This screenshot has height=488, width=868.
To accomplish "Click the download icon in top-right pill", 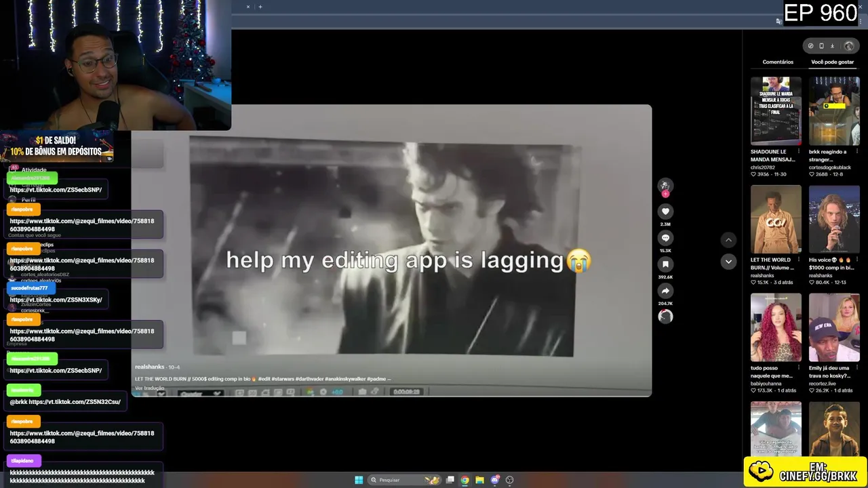I will click(832, 46).
